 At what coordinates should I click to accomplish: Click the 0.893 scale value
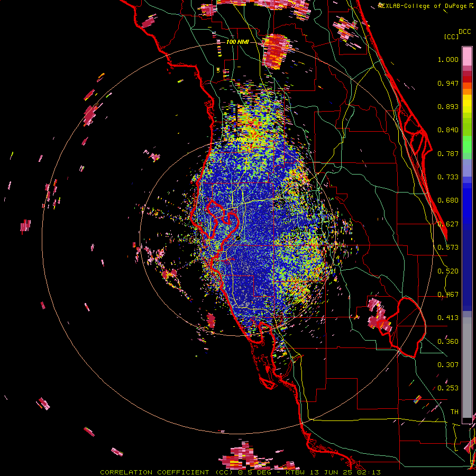tap(448, 106)
